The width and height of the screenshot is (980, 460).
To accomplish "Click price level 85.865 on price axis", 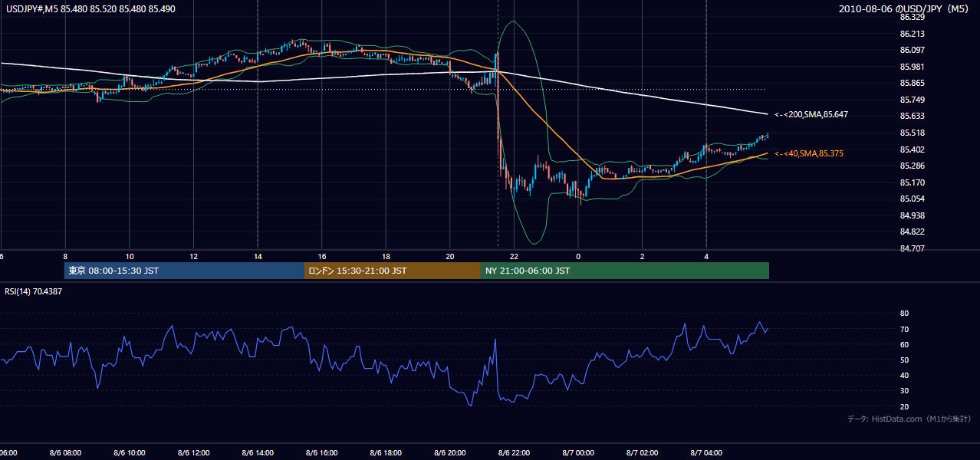I will tap(911, 83).
